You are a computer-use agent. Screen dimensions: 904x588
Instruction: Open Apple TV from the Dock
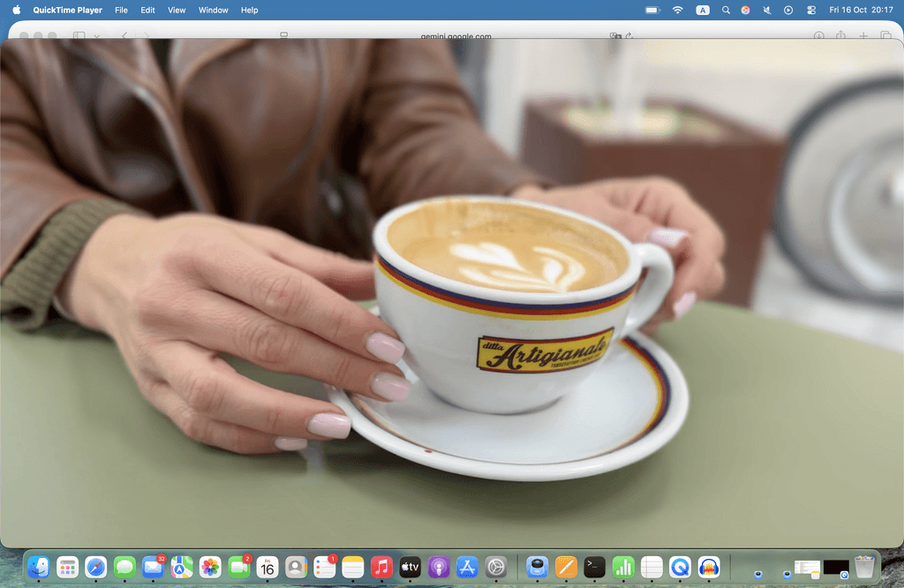pos(410,567)
